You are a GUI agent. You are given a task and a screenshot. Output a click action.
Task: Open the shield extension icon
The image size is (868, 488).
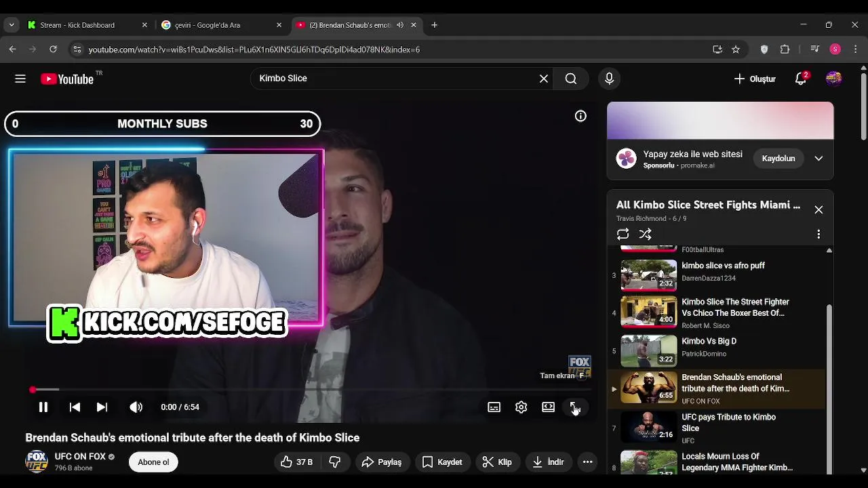764,49
